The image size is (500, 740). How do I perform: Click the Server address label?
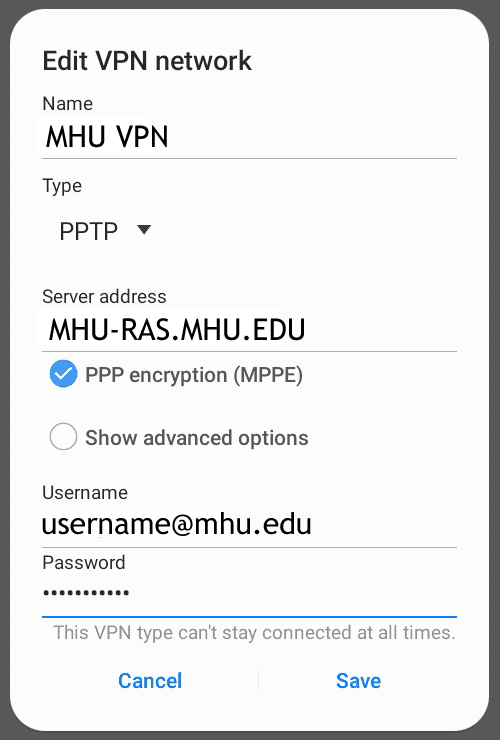click(x=104, y=296)
